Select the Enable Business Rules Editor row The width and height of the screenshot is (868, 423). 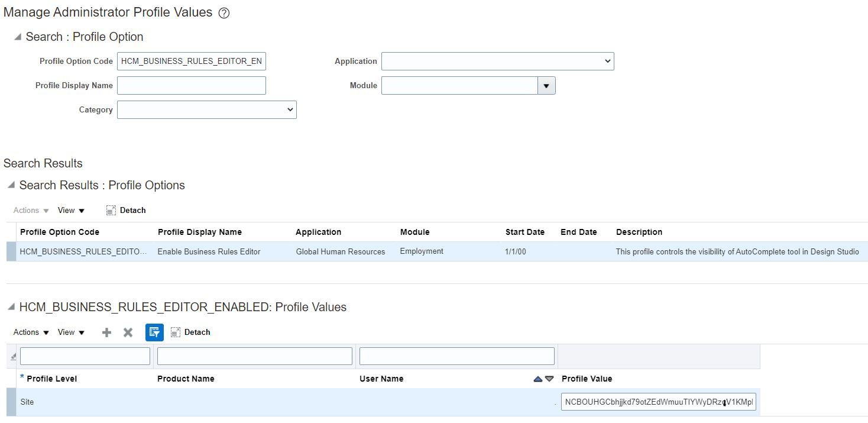[209, 251]
